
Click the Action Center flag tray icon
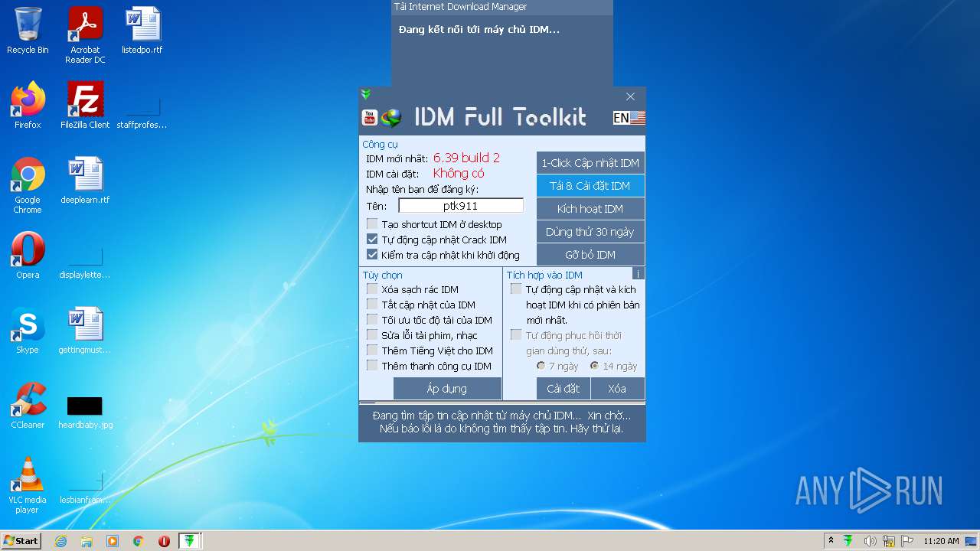point(908,541)
